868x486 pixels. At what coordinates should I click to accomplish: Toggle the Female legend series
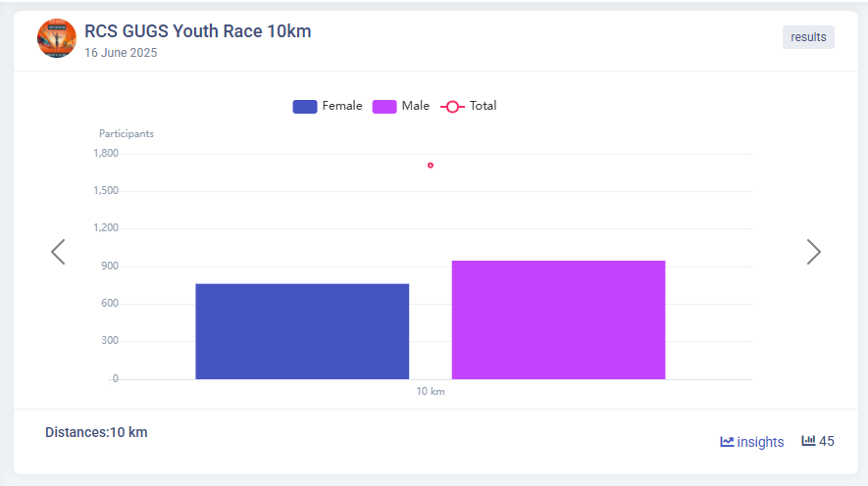coord(328,106)
